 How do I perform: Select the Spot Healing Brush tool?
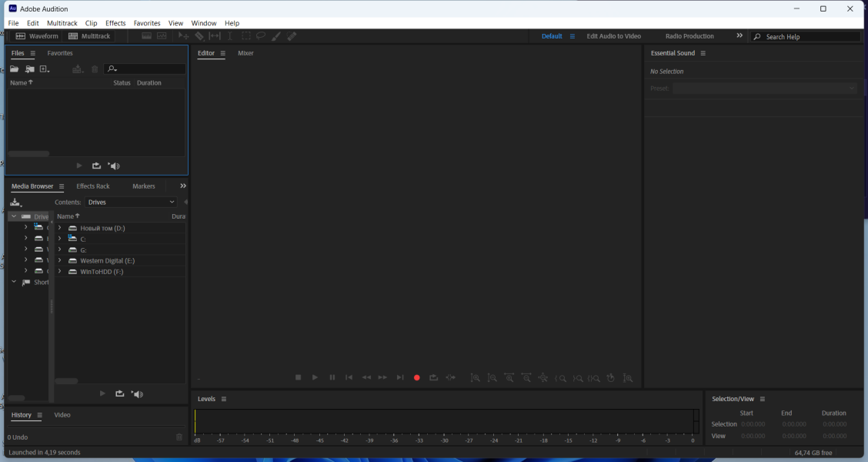[x=291, y=36]
